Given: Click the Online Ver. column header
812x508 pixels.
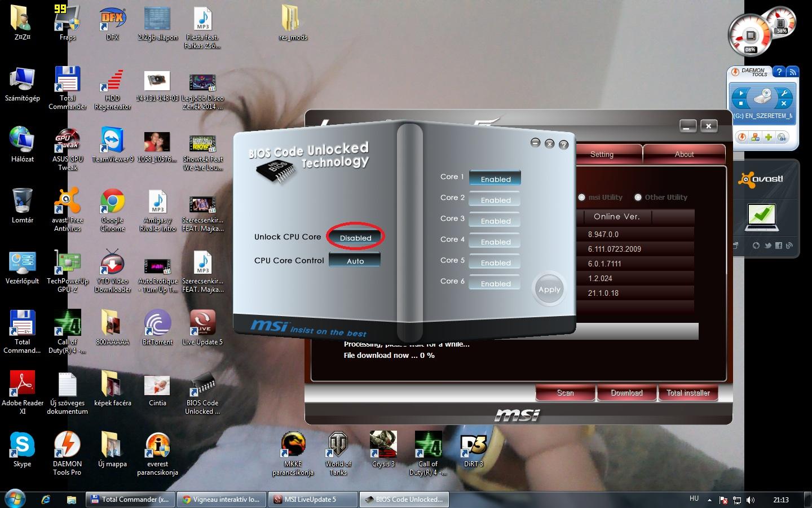Looking at the screenshot, I should [616, 216].
